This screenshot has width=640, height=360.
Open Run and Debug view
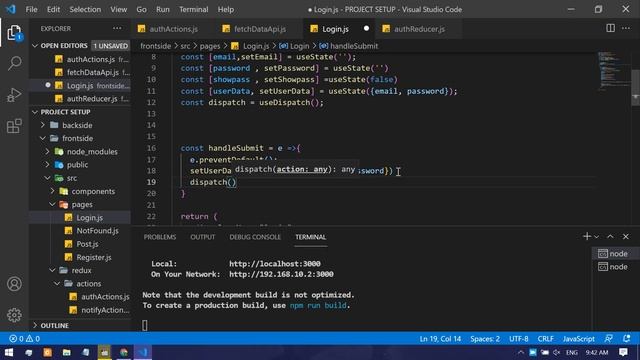click(x=14, y=95)
